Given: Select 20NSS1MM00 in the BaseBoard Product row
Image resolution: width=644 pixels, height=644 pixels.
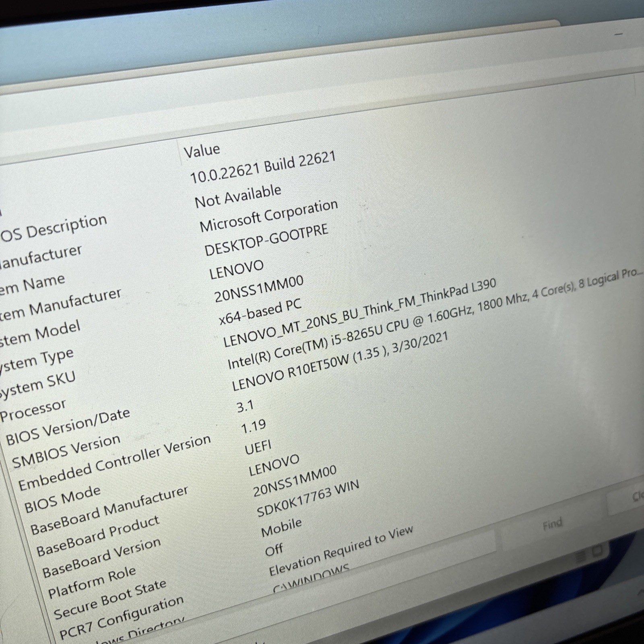Looking at the screenshot, I should [294, 482].
